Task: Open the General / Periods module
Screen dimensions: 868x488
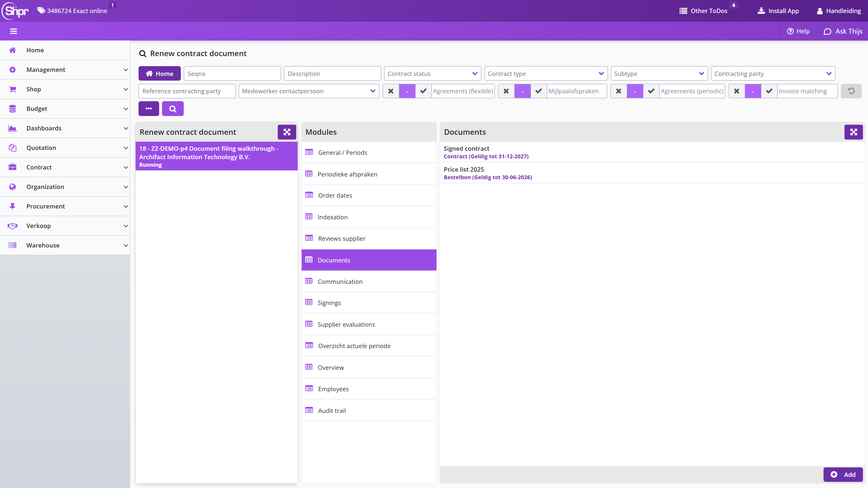Action: tap(369, 153)
